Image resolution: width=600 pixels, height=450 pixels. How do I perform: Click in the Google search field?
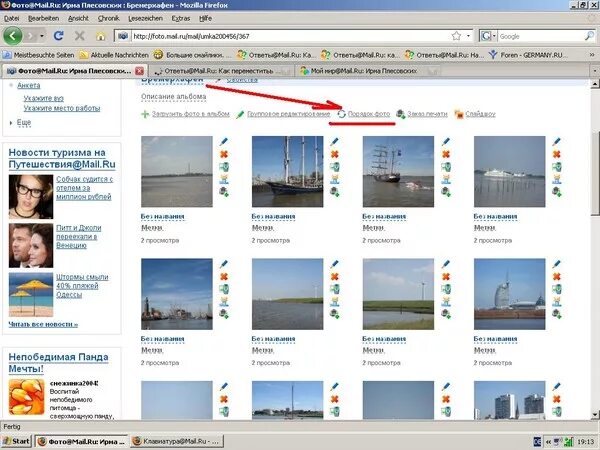(541, 36)
